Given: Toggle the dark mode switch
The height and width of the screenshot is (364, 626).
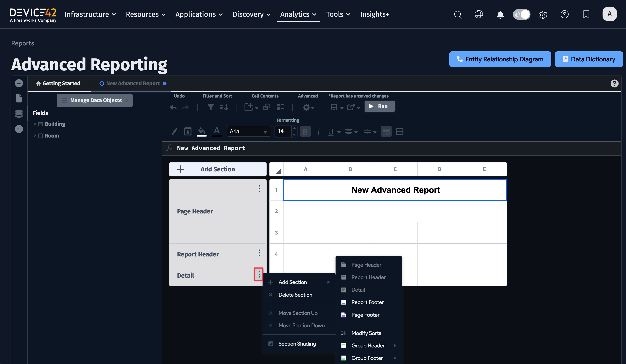Looking at the screenshot, I should [x=521, y=14].
